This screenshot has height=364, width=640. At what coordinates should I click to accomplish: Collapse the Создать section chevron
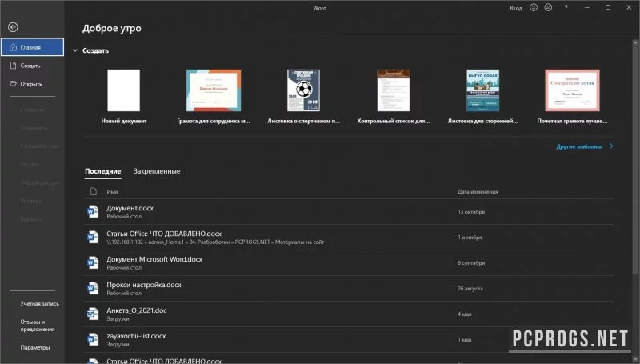coord(75,50)
